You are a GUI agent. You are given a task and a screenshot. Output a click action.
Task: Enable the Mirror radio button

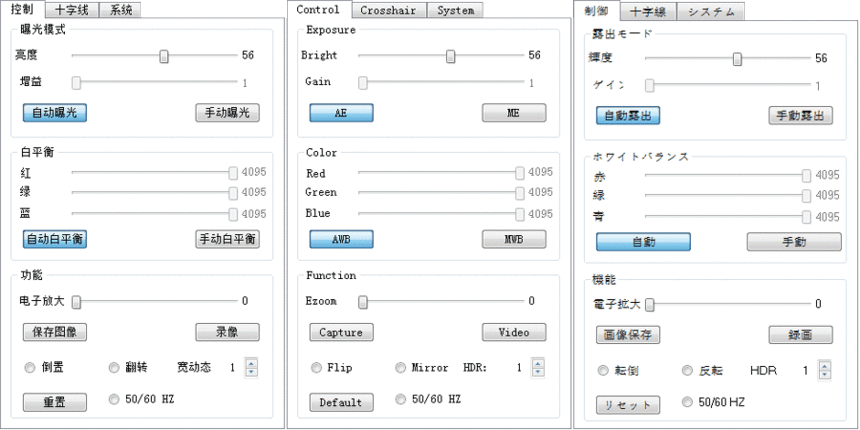[400, 368]
